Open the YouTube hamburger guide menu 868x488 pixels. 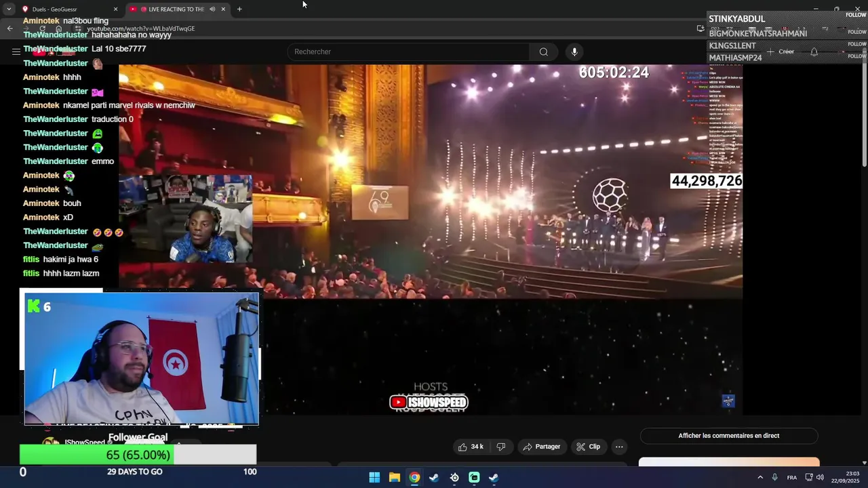coord(16,52)
